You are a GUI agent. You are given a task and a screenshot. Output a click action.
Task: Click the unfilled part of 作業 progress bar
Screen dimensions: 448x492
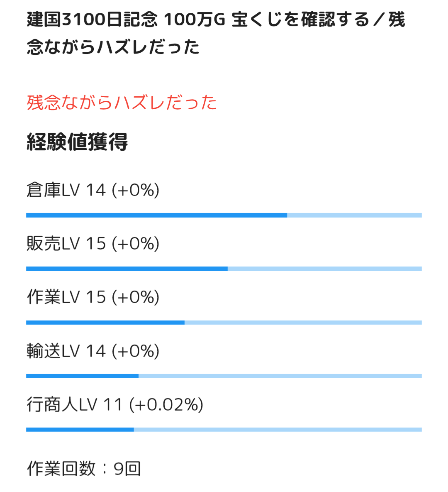(303, 322)
